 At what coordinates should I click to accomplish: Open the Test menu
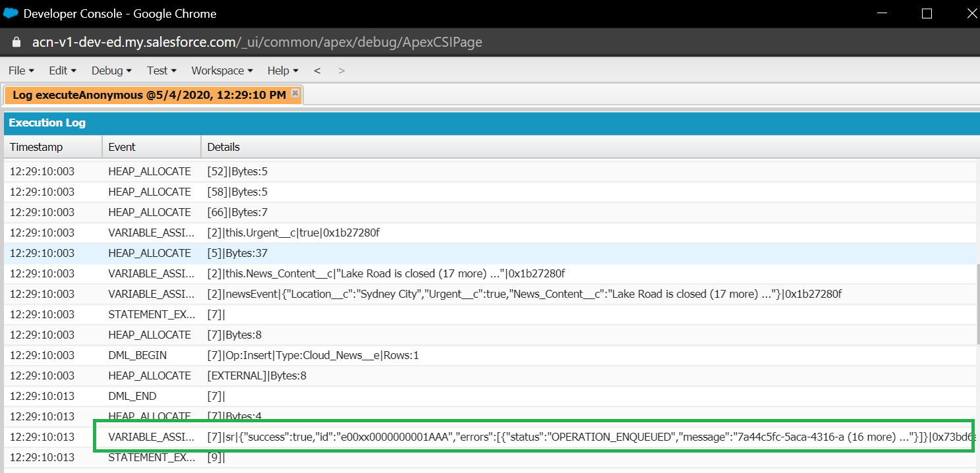click(x=161, y=70)
